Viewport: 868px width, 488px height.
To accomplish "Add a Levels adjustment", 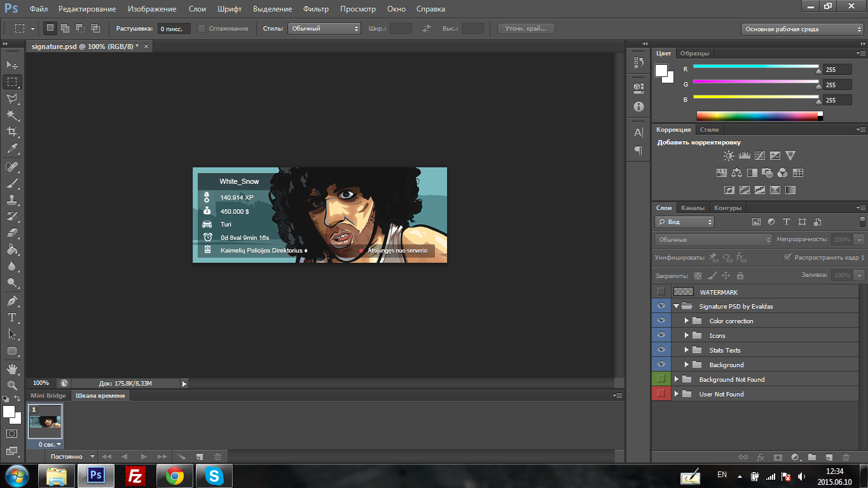I will (x=744, y=155).
